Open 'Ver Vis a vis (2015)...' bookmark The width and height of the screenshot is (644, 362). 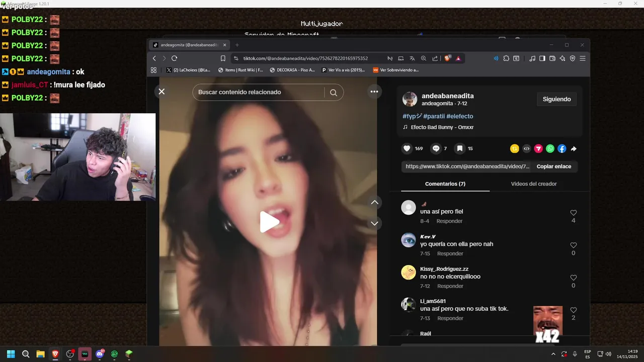coord(344,70)
